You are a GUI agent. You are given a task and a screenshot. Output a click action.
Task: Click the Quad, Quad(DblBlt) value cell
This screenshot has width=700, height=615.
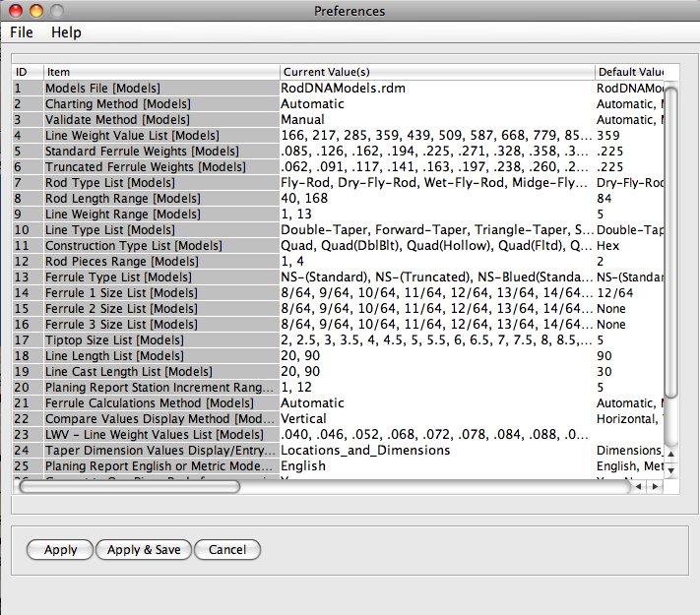(437, 245)
